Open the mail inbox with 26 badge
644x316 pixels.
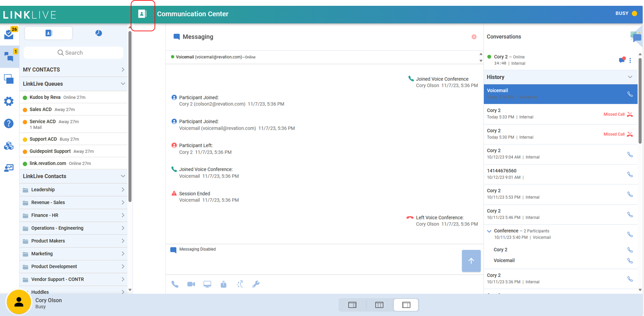tap(9, 34)
